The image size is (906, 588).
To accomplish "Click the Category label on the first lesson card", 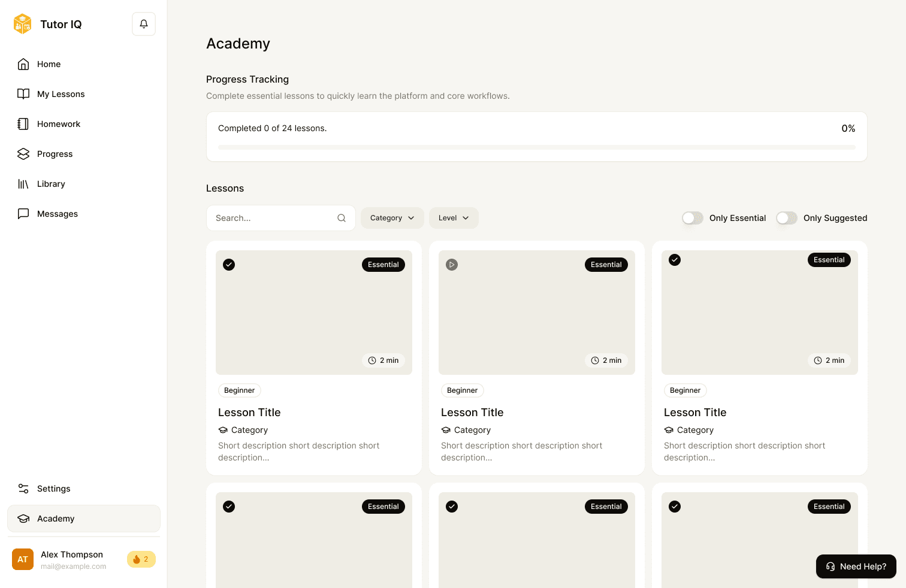I will coord(249,430).
